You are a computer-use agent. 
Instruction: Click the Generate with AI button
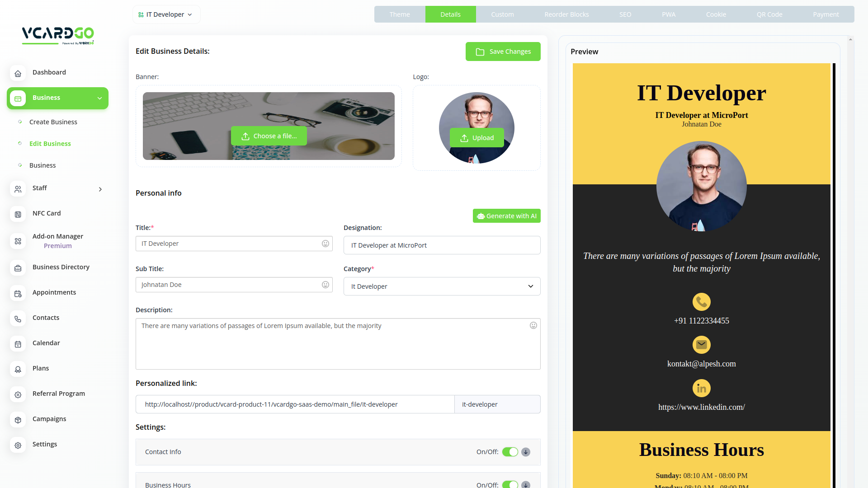506,216
